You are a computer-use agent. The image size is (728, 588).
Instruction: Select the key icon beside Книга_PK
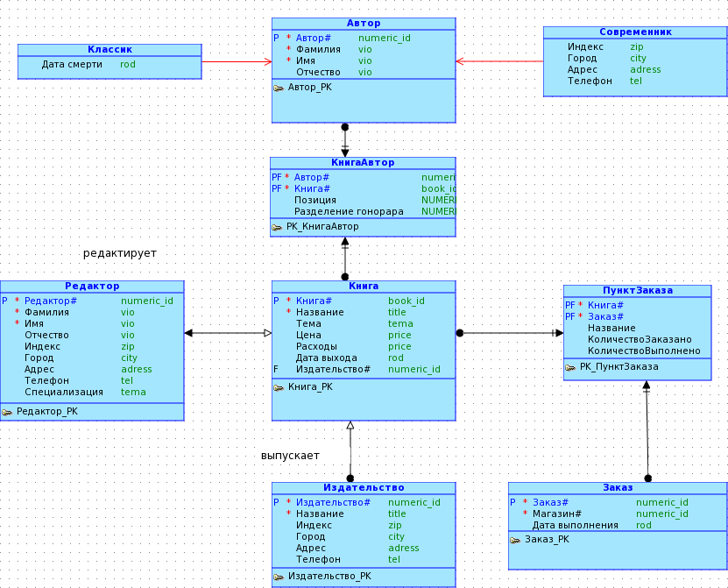click(279, 386)
